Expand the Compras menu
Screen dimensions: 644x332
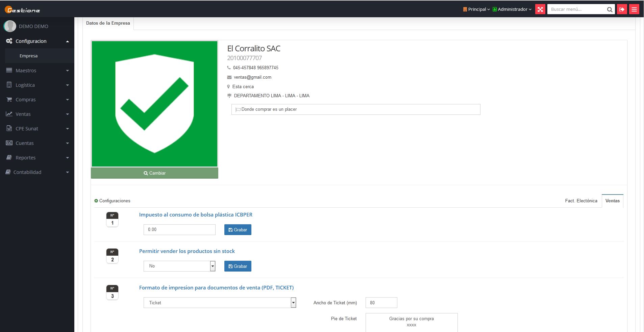tap(68, 100)
